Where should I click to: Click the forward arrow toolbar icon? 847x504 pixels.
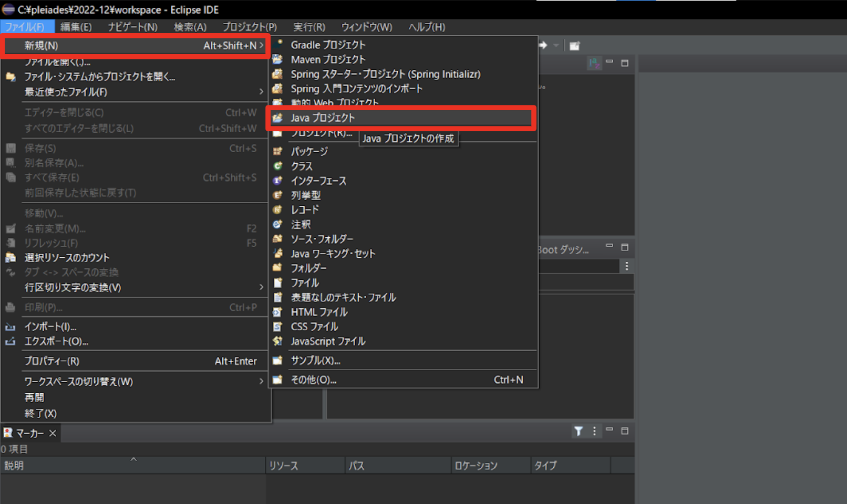(x=543, y=45)
